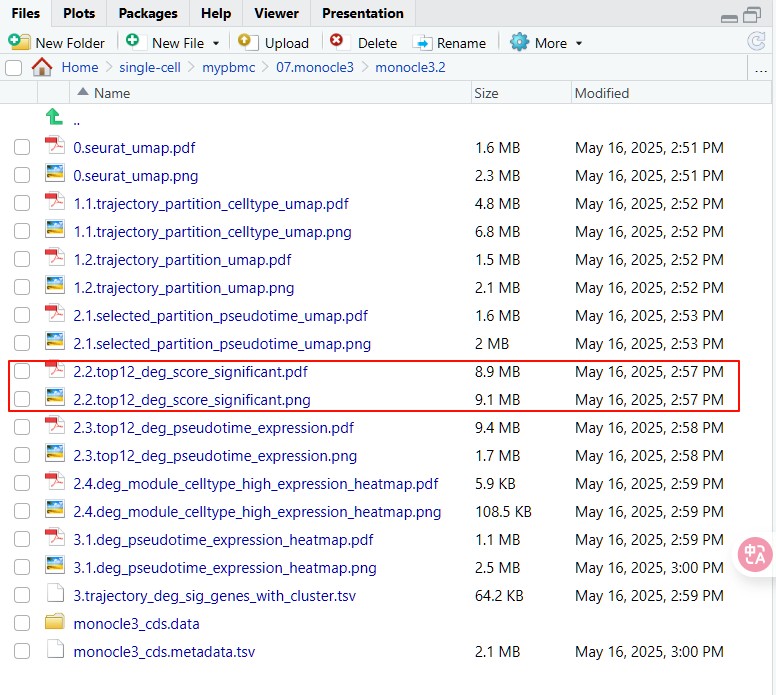This screenshot has width=776, height=695.
Task: Switch to the Help tab
Action: coord(216,13)
